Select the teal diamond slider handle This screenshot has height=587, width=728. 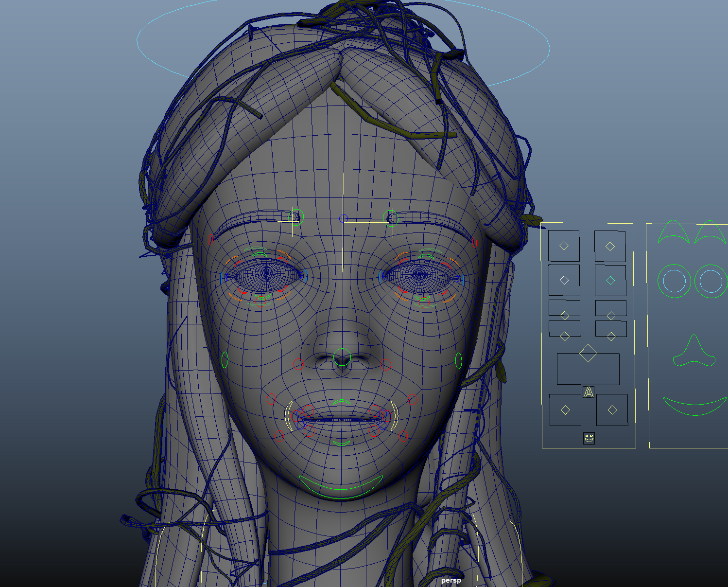pyautogui.click(x=610, y=280)
